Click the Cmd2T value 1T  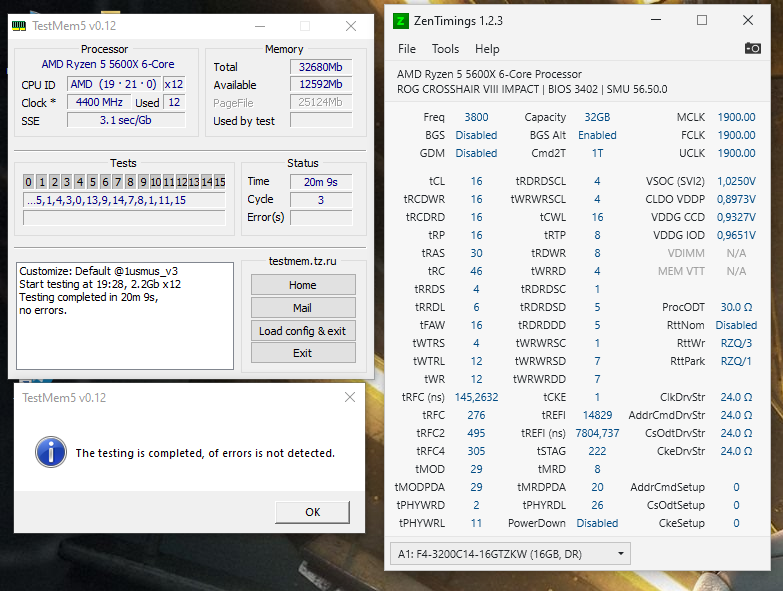pos(597,153)
